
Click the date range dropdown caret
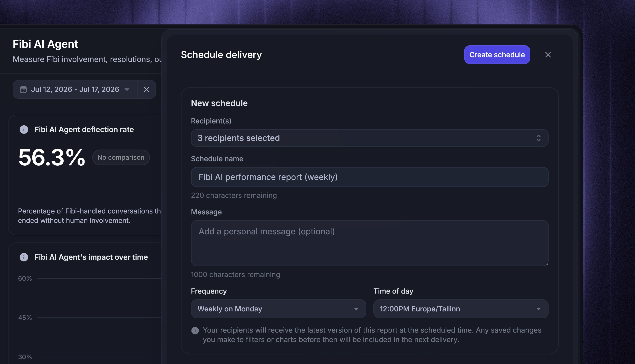(x=127, y=89)
